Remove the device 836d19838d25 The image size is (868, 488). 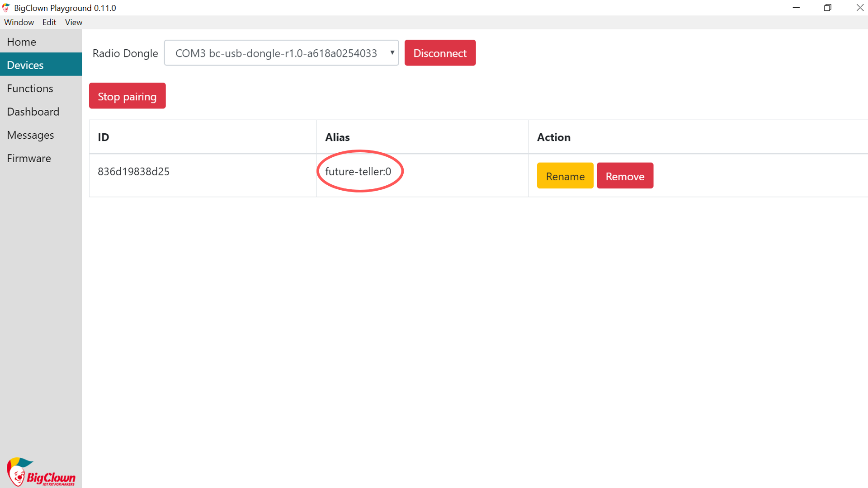point(625,176)
